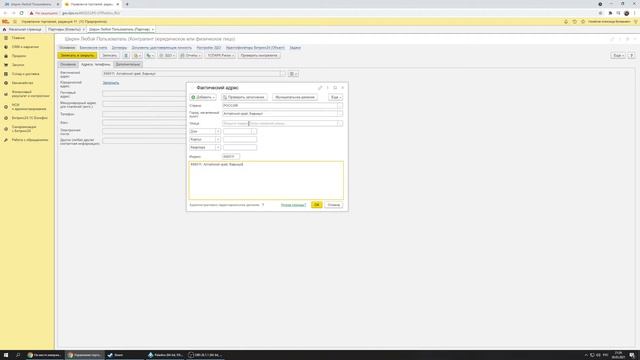Open CRM и маркетинг sidebar section
Screen dimensions: 640x360
click(25, 47)
